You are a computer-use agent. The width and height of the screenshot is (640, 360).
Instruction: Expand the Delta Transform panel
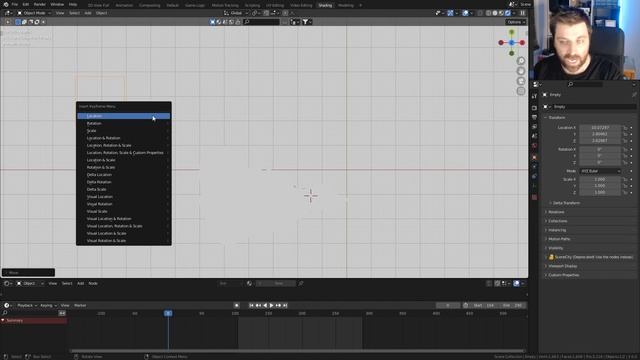pos(566,203)
